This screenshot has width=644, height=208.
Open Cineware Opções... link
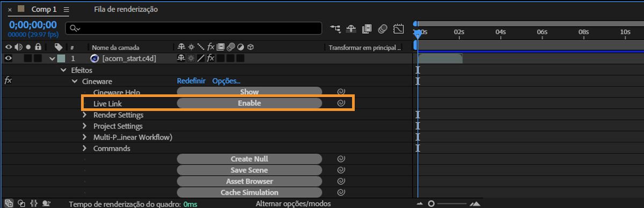tap(226, 81)
